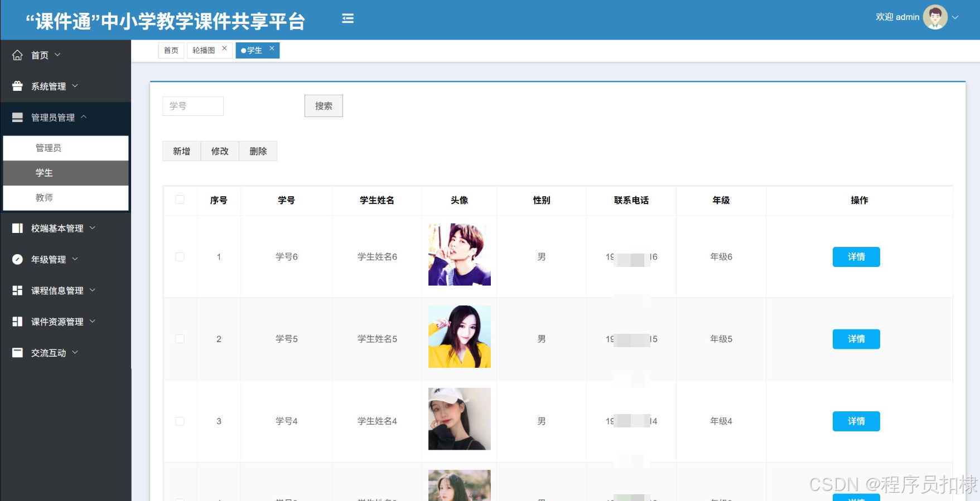This screenshot has width=980, height=501.
Task: Click the 交流互动 sidebar icon
Action: click(x=17, y=353)
